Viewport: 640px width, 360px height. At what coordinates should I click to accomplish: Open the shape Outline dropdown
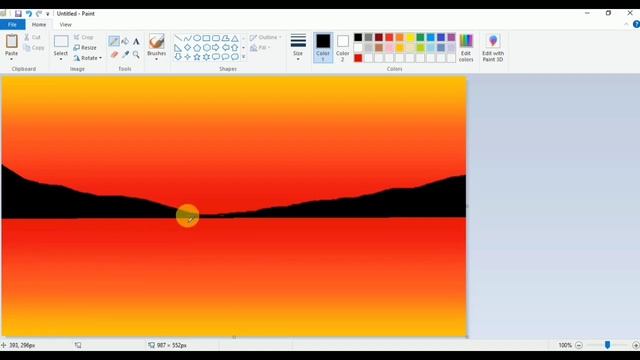click(x=266, y=38)
